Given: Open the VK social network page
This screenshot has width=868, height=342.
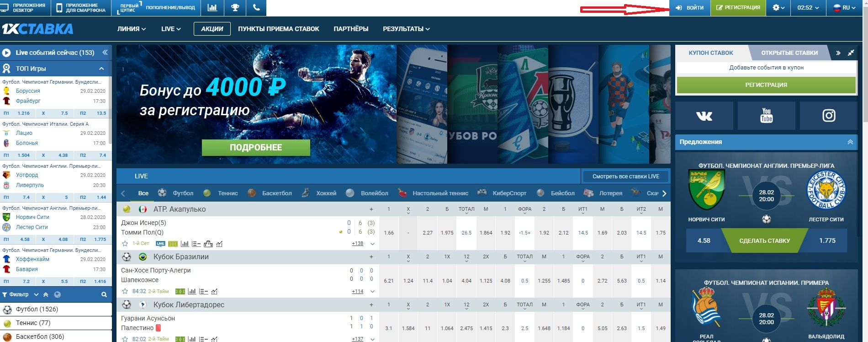Looking at the screenshot, I should 704,116.
